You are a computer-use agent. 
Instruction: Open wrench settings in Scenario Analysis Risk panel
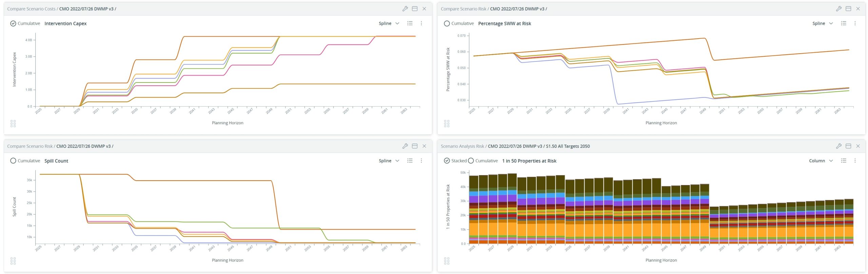tap(839, 146)
